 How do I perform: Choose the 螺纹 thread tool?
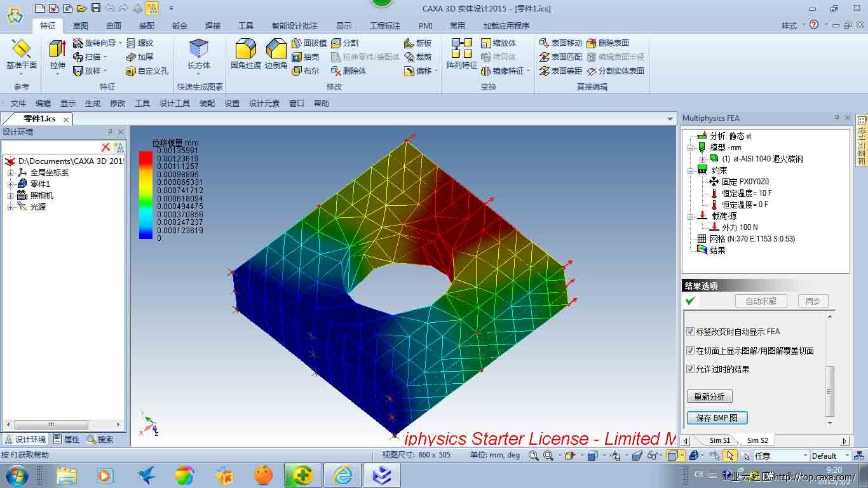tap(140, 43)
